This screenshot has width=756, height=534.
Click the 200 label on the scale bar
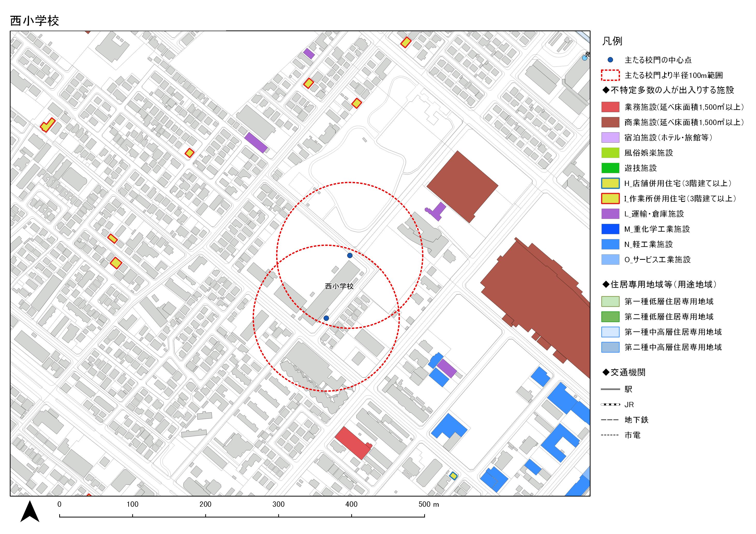[205, 504]
